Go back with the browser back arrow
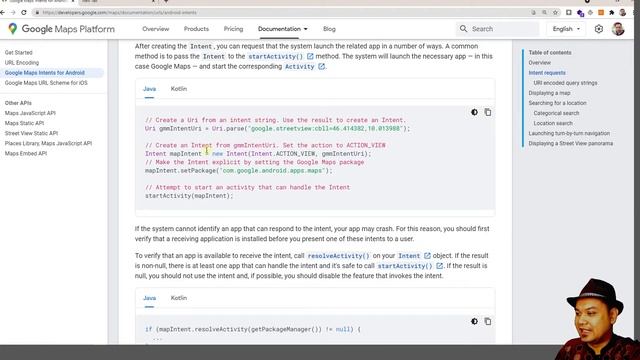Image resolution: width=640 pixels, height=360 pixels. tap(3, 13)
